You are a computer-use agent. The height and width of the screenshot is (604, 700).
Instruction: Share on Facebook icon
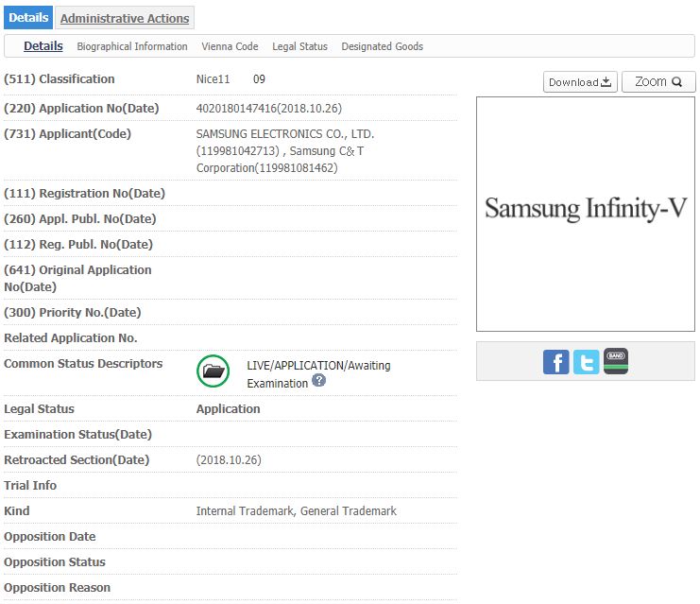pos(555,362)
